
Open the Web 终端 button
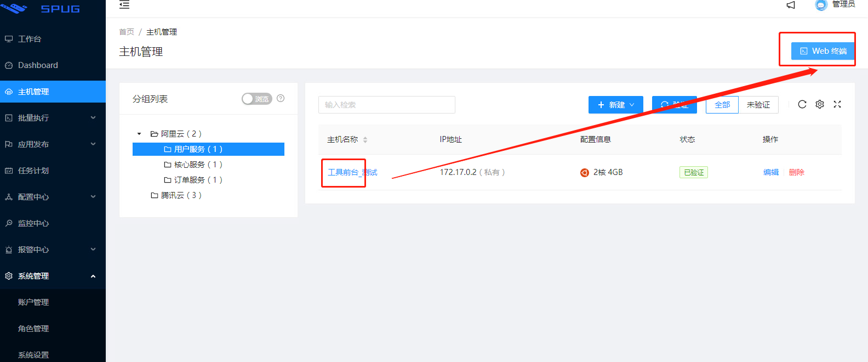(823, 51)
